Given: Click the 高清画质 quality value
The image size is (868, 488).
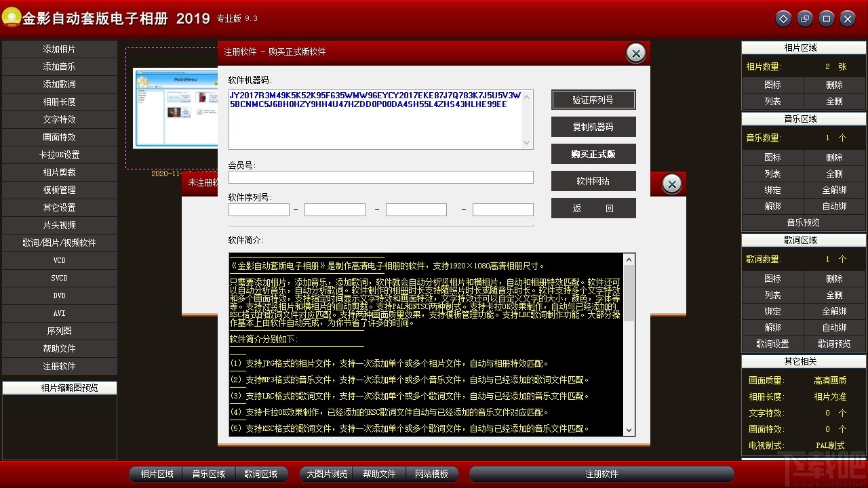Looking at the screenshot, I should click(831, 381).
